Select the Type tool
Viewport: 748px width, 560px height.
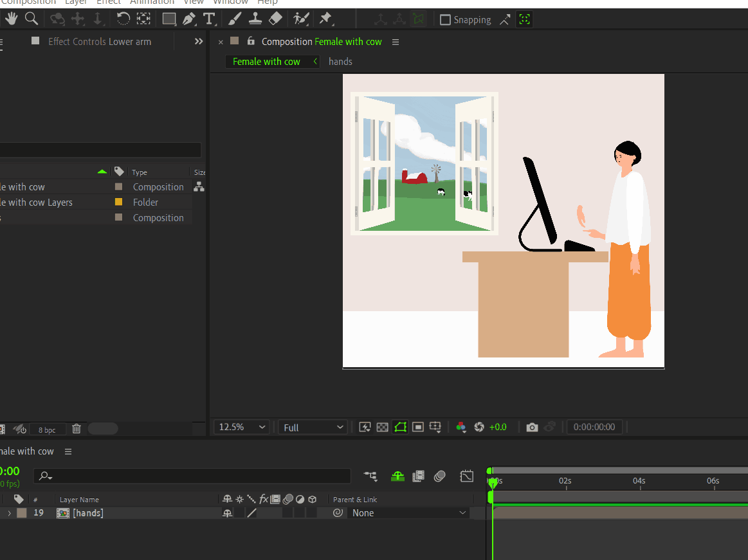click(209, 19)
